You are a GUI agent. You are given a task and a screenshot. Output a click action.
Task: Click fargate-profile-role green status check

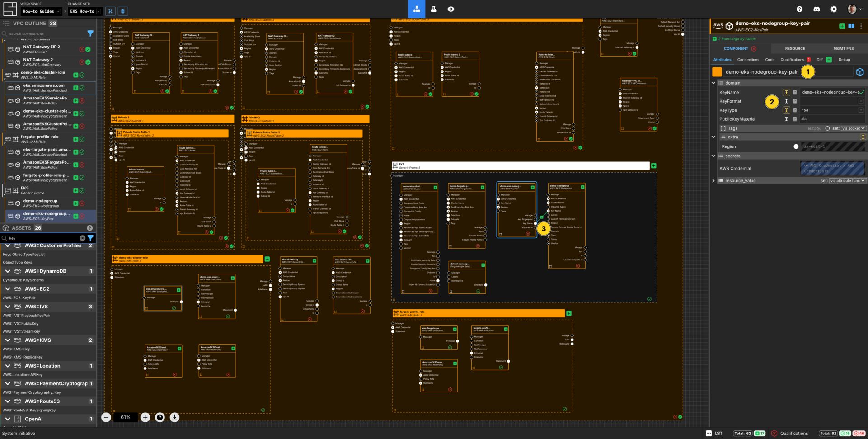click(82, 139)
